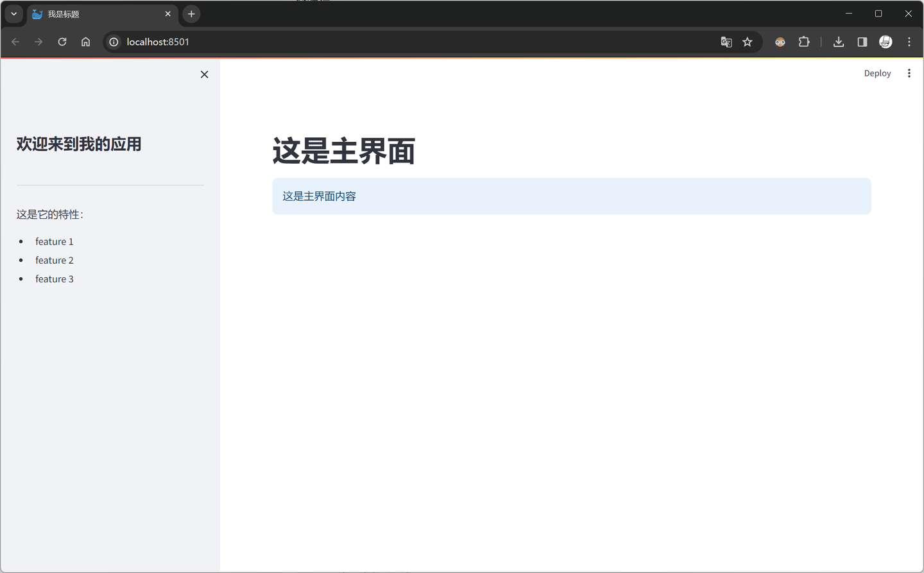This screenshot has width=924, height=573.
Task: Reload the page using the refresh icon
Action: [x=62, y=42]
